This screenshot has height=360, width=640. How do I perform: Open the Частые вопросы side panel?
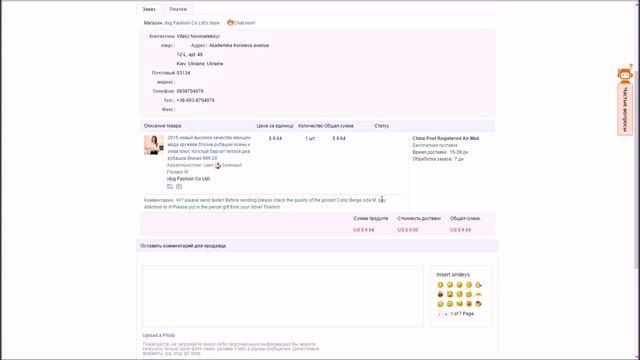(x=625, y=109)
